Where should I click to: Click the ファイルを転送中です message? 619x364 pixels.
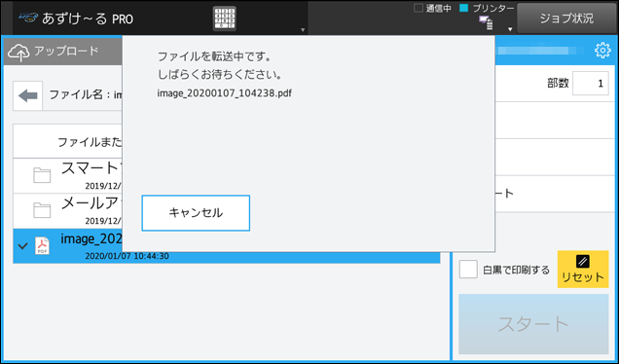[x=215, y=56]
